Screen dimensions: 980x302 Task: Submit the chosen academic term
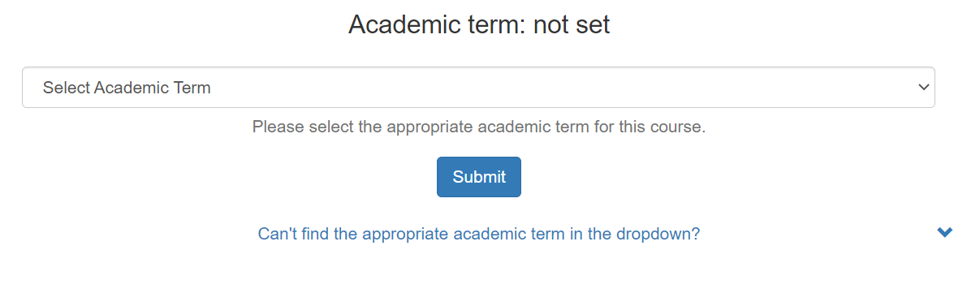tap(479, 177)
